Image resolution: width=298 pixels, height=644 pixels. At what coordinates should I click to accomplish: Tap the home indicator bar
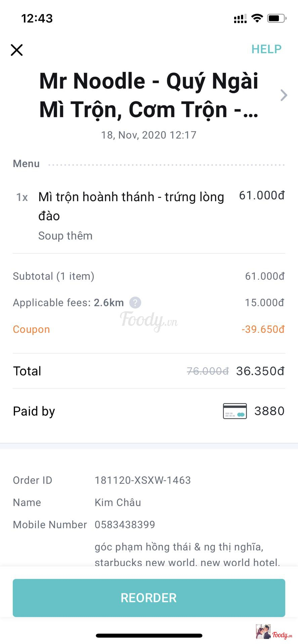[x=149, y=636]
